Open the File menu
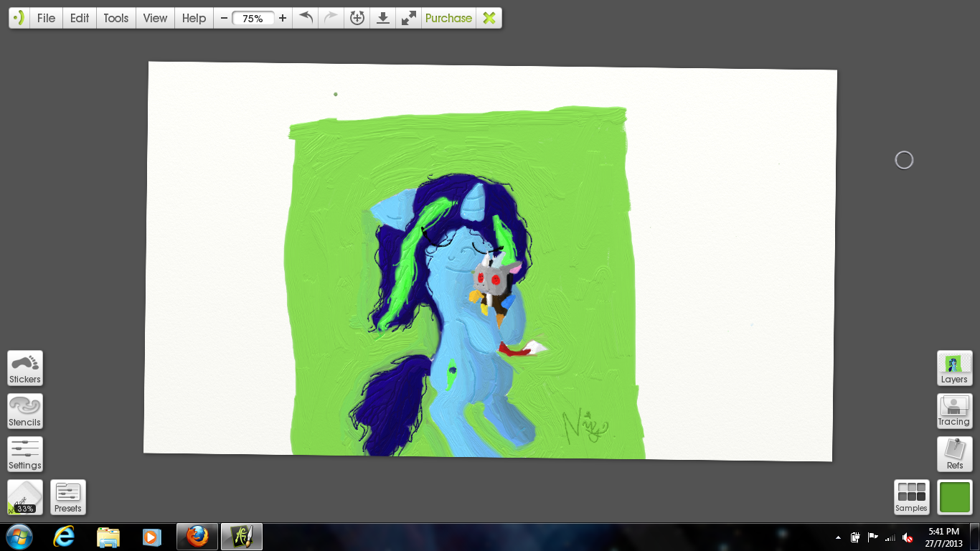Screen dimensions: 980x551 click(46, 18)
